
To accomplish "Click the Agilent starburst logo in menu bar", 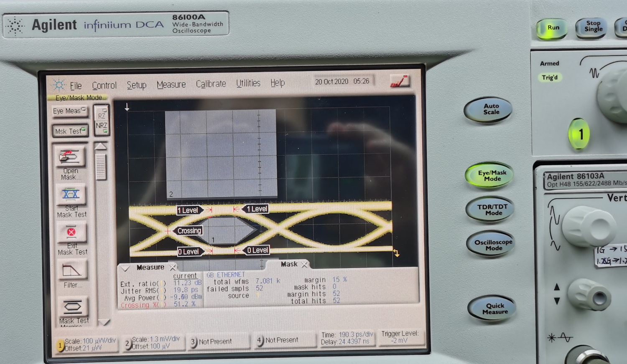I will point(59,86).
